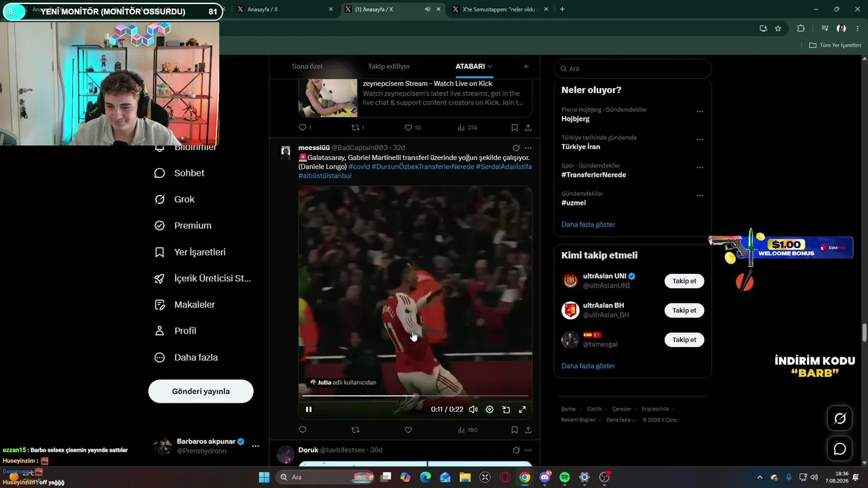Mute the (1) Anasayfa / X tab audio
This screenshot has height=488, width=868.
[427, 9]
